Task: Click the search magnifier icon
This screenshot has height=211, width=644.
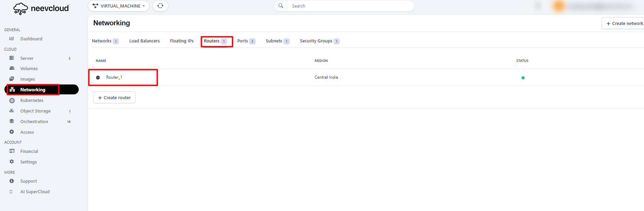Action: point(281,6)
